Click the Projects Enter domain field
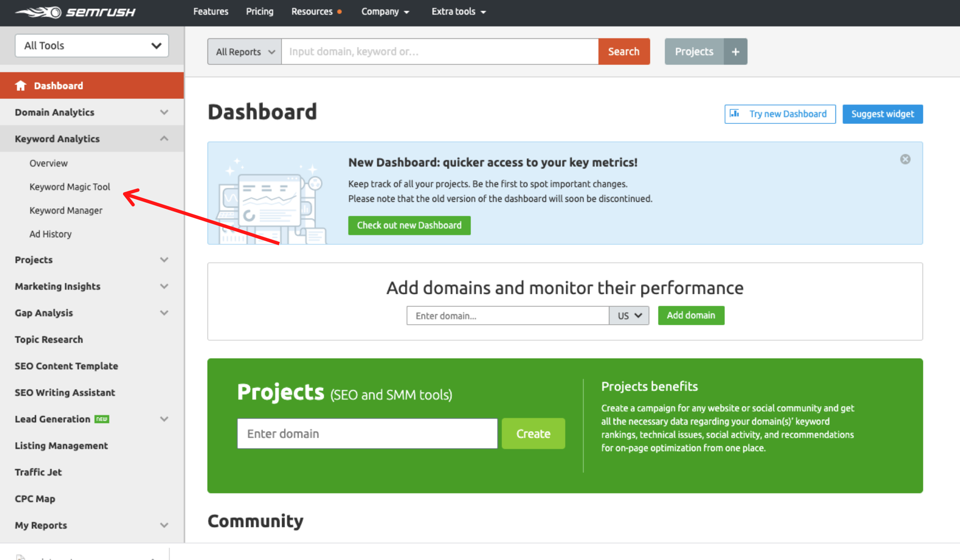 [x=367, y=434]
